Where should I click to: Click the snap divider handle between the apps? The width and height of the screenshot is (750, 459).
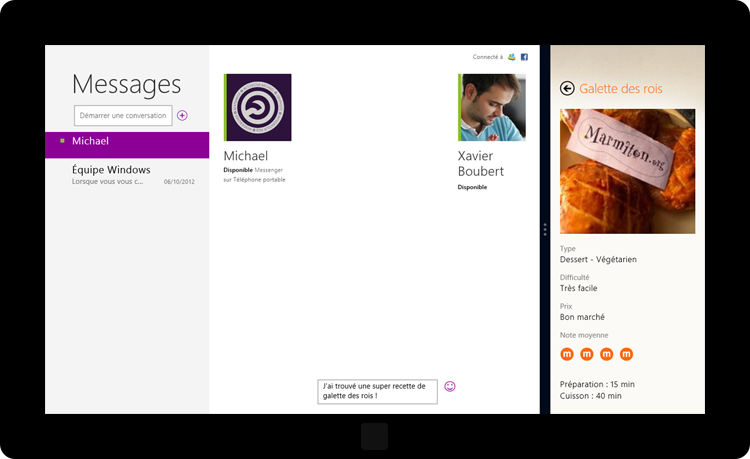545,230
